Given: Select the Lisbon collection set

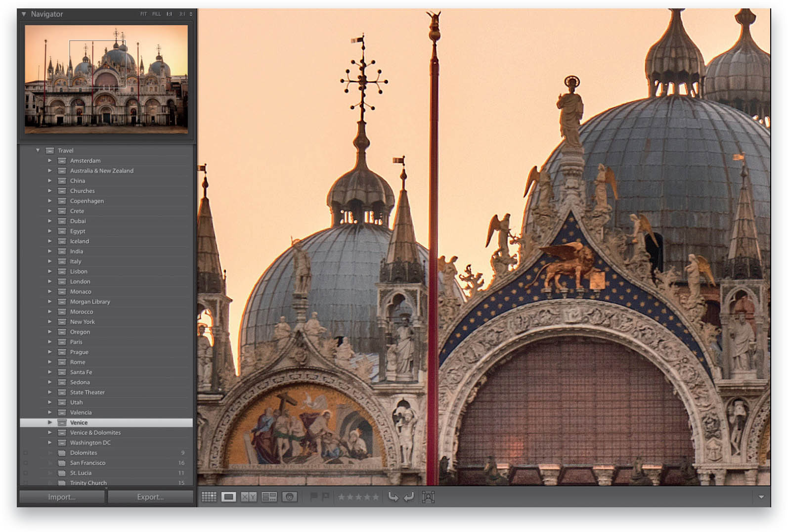Looking at the screenshot, I should [106, 271].
